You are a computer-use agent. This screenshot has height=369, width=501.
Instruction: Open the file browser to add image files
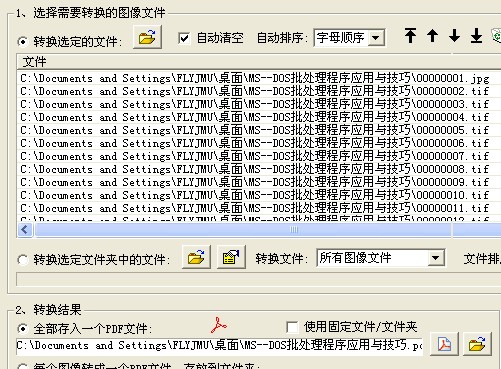[147, 37]
